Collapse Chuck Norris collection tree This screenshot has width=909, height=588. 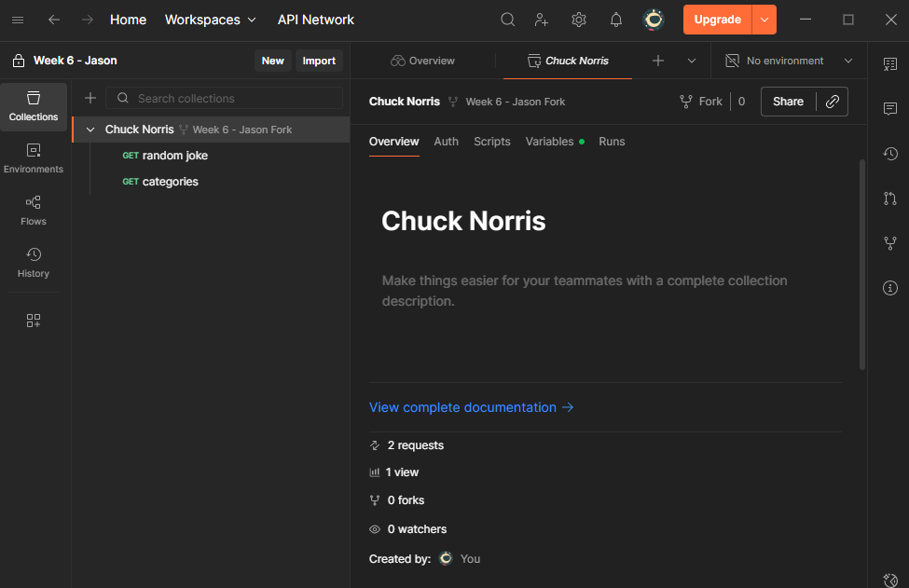click(90, 130)
